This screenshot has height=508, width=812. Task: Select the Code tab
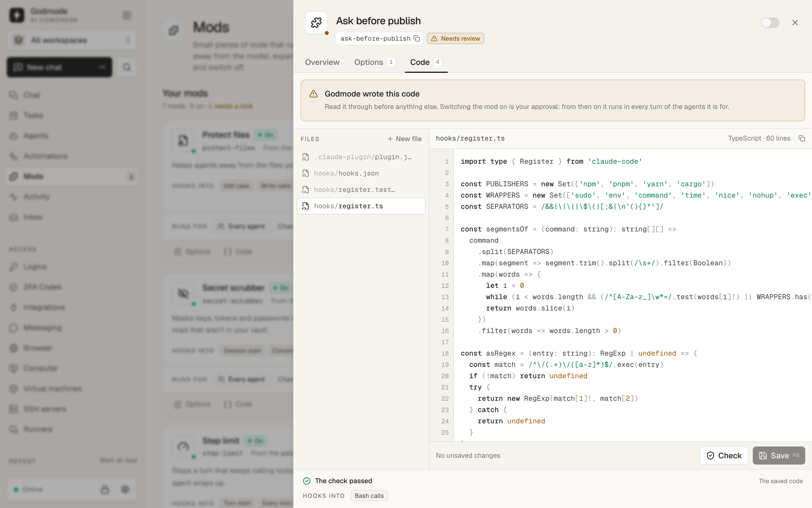coord(425,62)
